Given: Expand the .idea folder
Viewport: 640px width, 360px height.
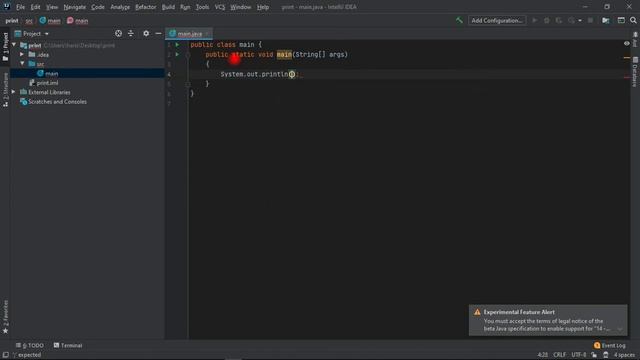Looking at the screenshot, I should (x=22, y=54).
